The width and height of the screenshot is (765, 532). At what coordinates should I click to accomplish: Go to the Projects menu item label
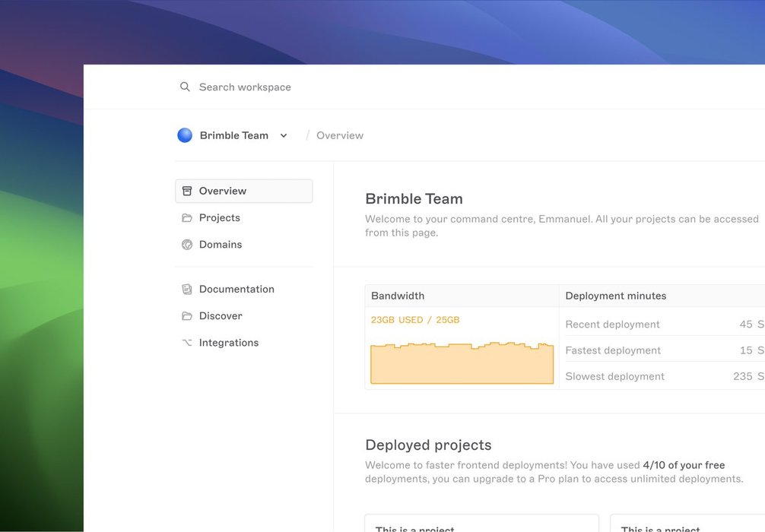tap(219, 218)
